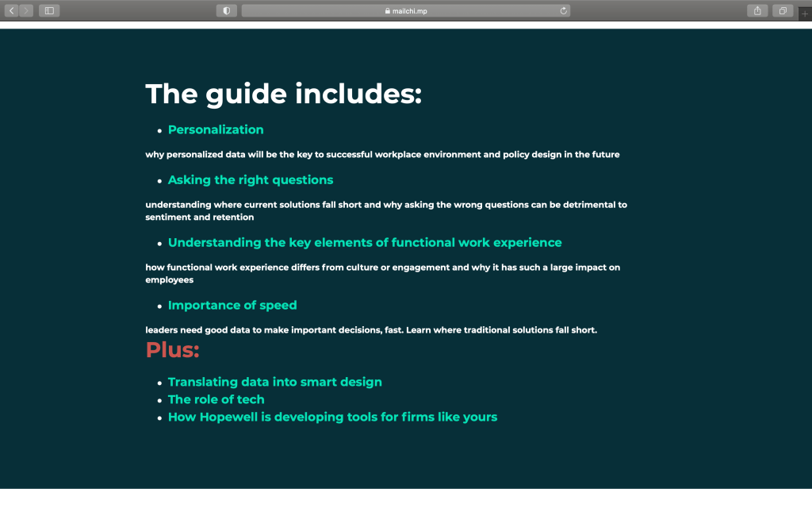
Task: Click the padlock icon in the address bar
Action: coord(387,11)
